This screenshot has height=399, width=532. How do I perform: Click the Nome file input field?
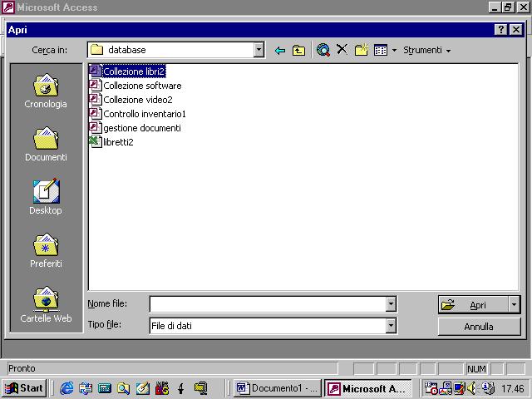click(268, 304)
